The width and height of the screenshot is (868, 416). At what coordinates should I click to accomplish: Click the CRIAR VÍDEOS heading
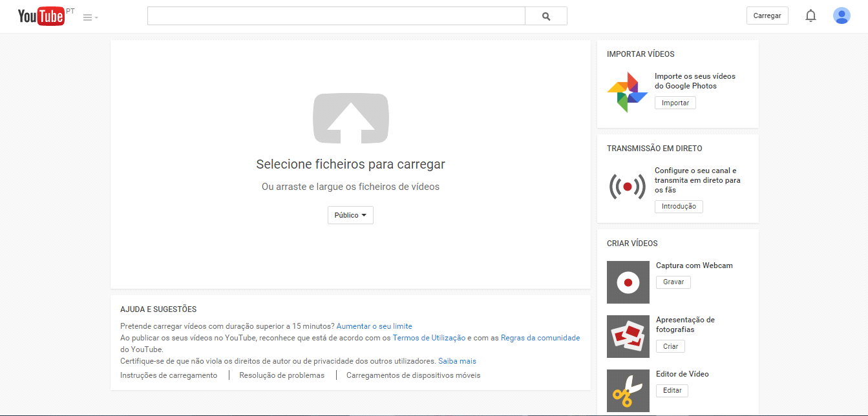coord(632,244)
